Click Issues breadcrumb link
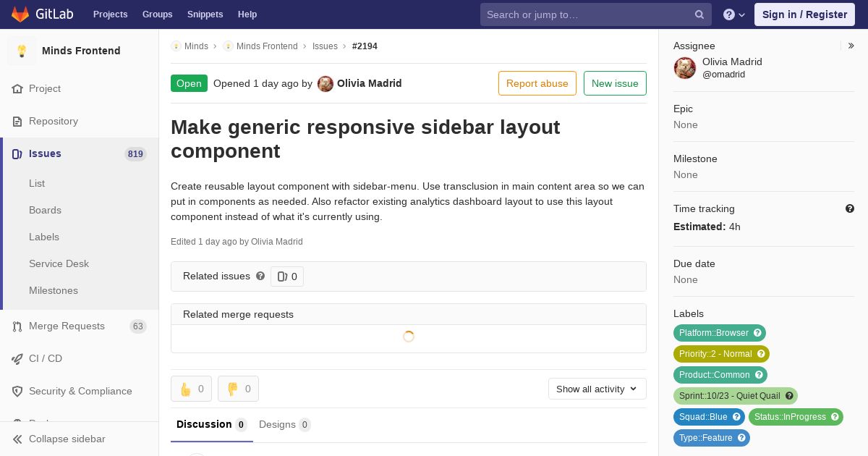Viewport: 868px width, 456px height. tap(325, 46)
